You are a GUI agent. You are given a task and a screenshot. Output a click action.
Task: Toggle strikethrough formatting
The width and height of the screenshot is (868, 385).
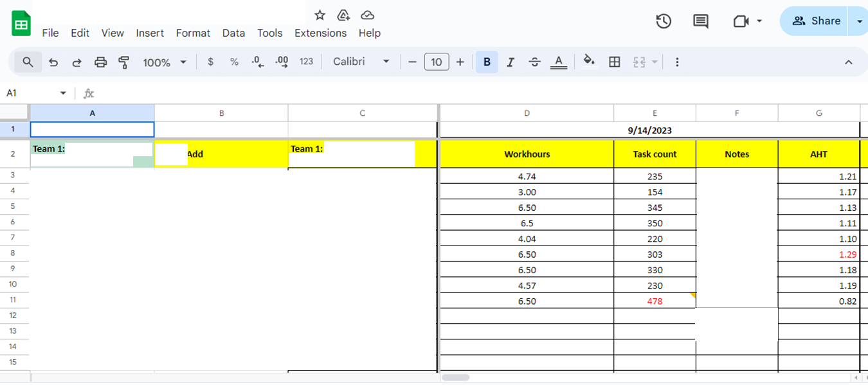tap(534, 62)
